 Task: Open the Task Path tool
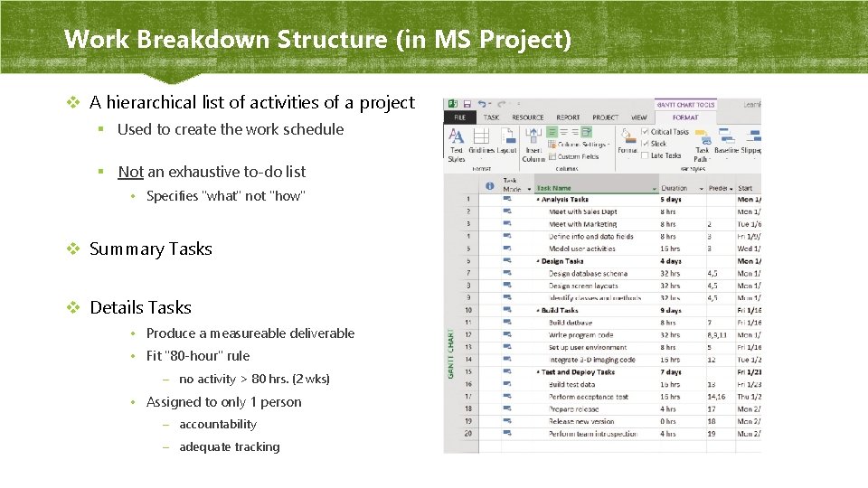pyautogui.click(x=702, y=145)
